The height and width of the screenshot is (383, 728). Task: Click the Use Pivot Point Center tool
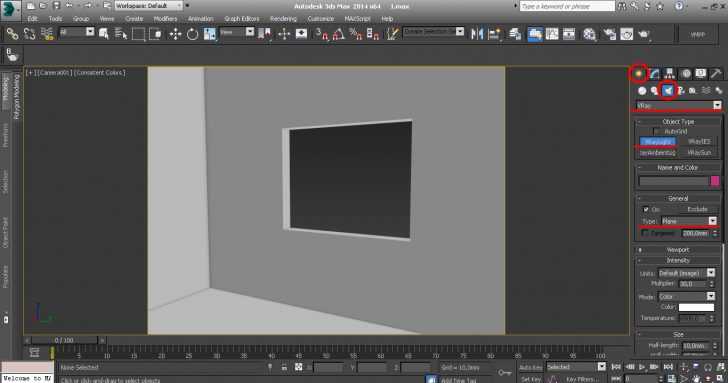(264, 34)
